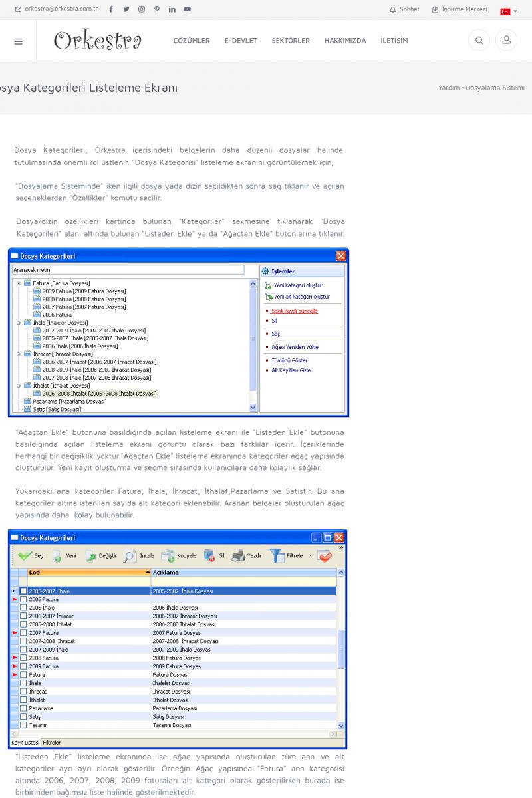
Task: Open the Twitter icon link
Action: [x=126, y=9]
